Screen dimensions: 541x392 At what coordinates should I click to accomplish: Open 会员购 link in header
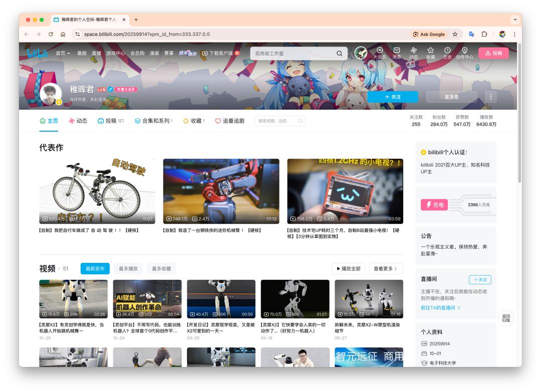click(x=137, y=53)
